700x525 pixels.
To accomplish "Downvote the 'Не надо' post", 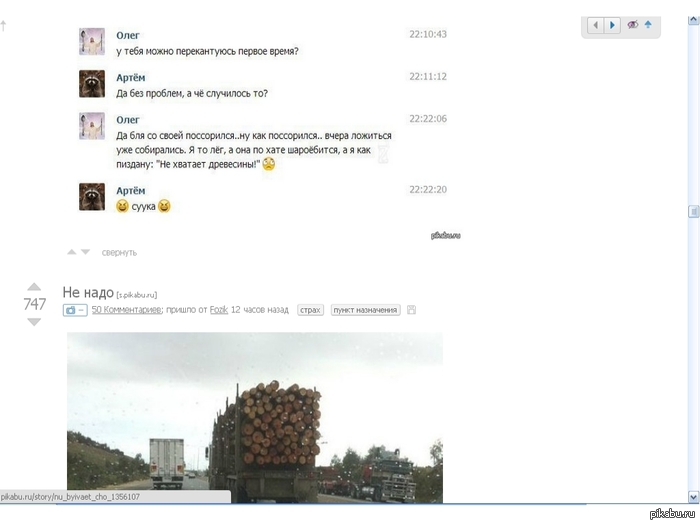I will point(34,322).
